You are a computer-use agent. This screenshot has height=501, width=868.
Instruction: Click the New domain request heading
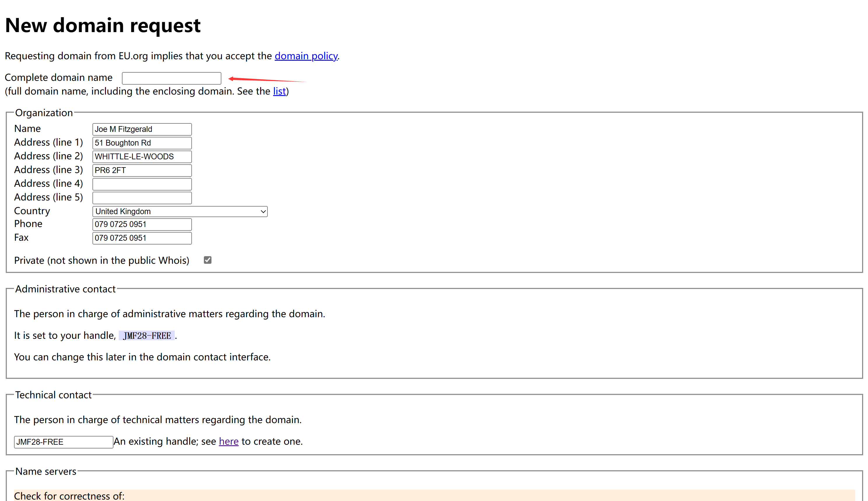coord(103,25)
